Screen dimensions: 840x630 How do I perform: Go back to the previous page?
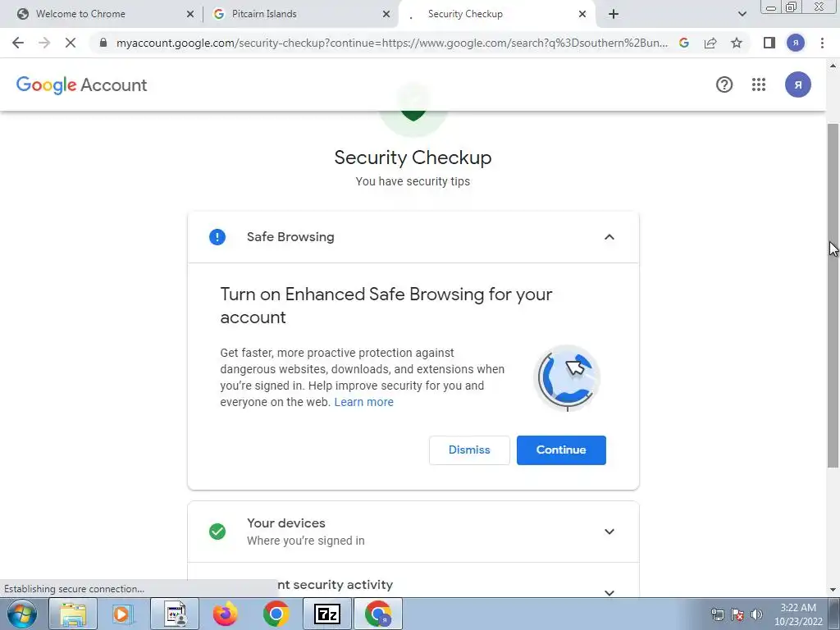click(x=18, y=43)
